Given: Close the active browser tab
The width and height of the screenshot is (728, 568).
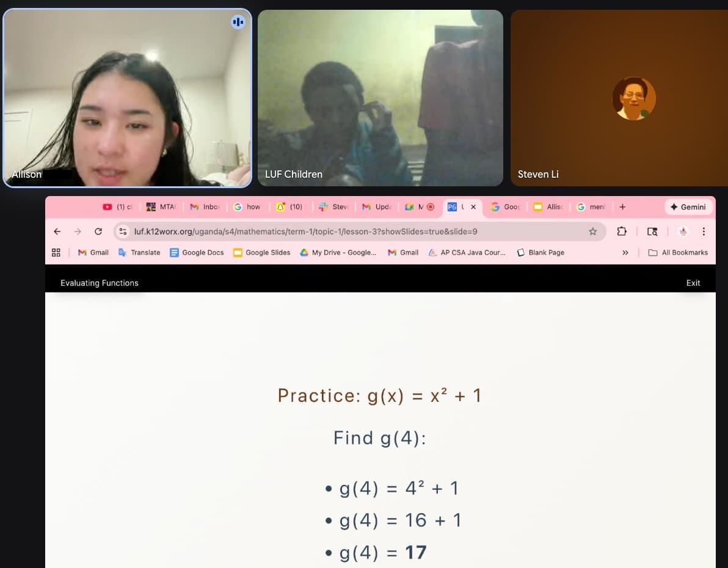Looking at the screenshot, I should tap(473, 206).
